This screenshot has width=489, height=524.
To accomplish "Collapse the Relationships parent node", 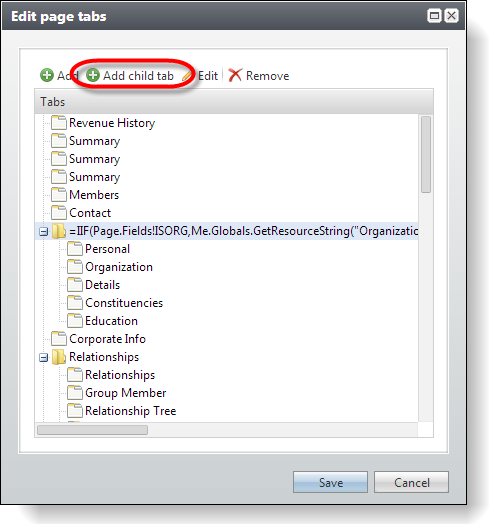I will (43, 357).
